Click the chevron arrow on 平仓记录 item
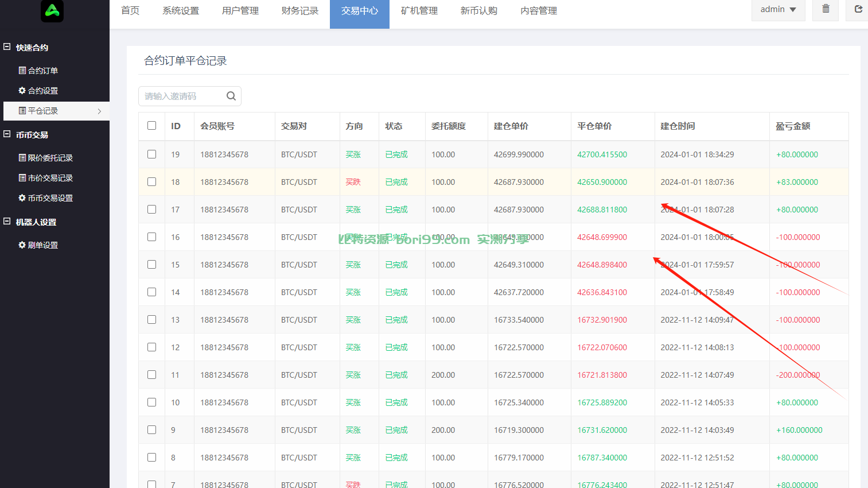The image size is (868, 488). [99, 111]
